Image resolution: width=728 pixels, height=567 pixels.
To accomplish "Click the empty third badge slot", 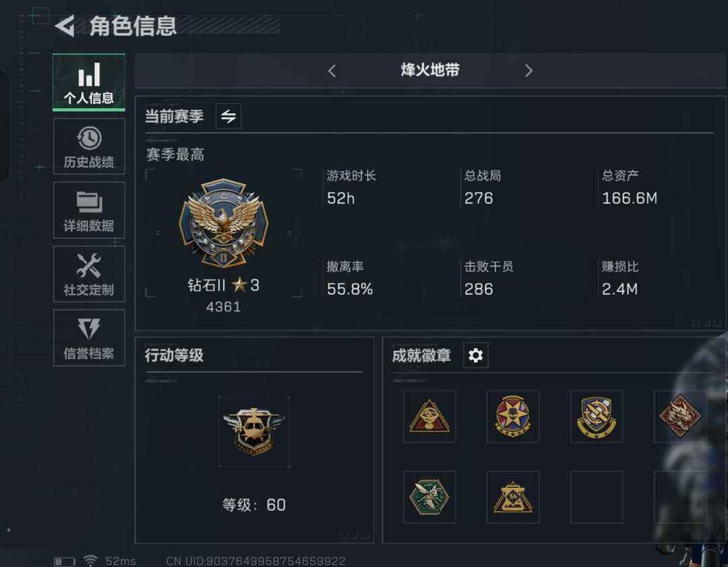I will coord(597,498).
